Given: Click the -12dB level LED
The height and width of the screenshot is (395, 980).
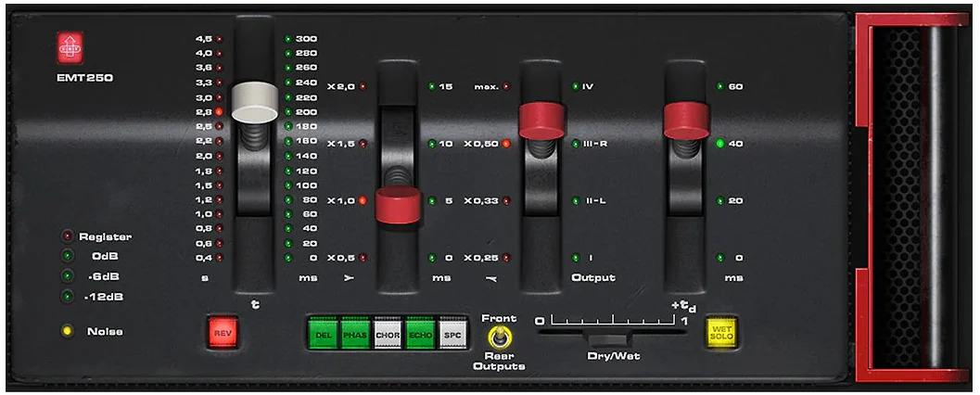Looking at the screenshot, I should pos(68,297).
